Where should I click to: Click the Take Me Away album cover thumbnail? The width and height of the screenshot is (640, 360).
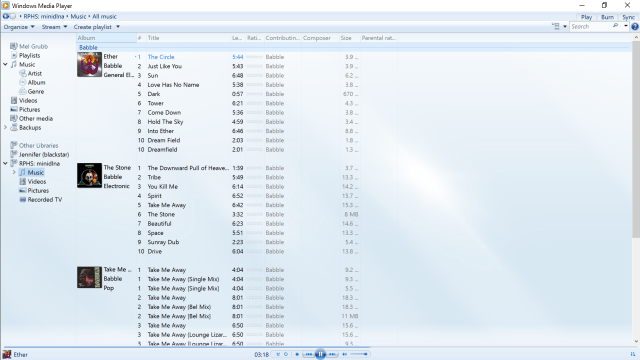[x=89, y=278]
